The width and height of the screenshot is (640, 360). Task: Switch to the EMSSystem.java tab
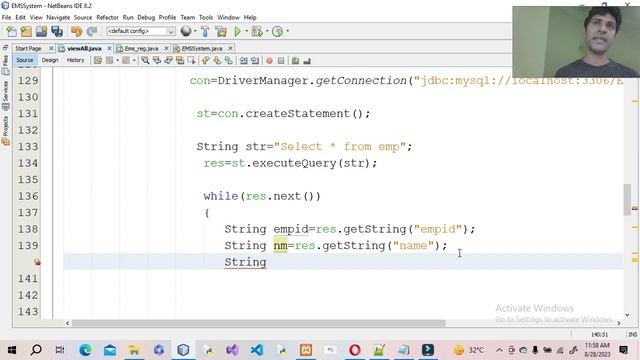point(202,49)
